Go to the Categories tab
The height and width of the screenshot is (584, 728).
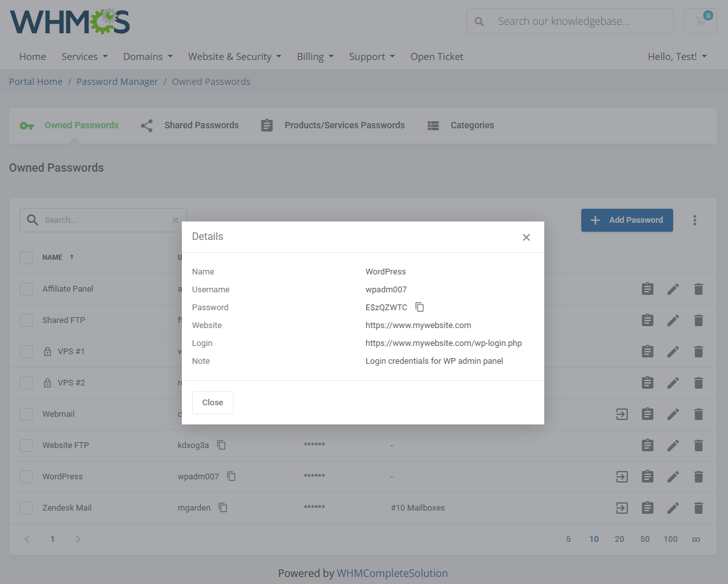[461, 126]
